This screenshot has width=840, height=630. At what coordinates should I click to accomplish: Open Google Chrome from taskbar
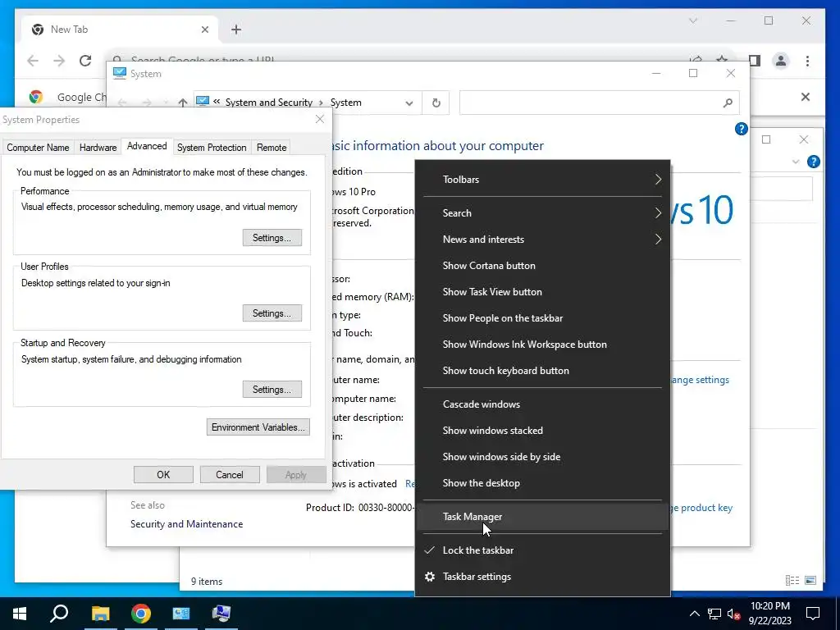click(141, 613)
